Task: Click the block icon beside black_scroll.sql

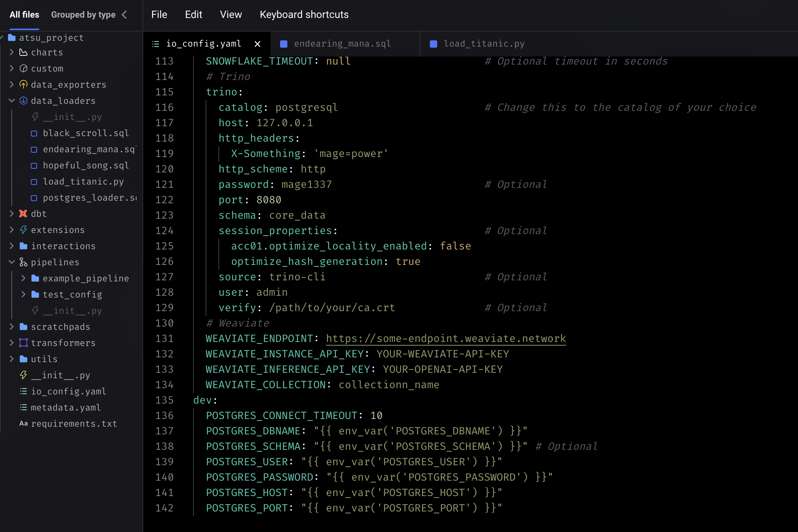Action: point(34,134)
